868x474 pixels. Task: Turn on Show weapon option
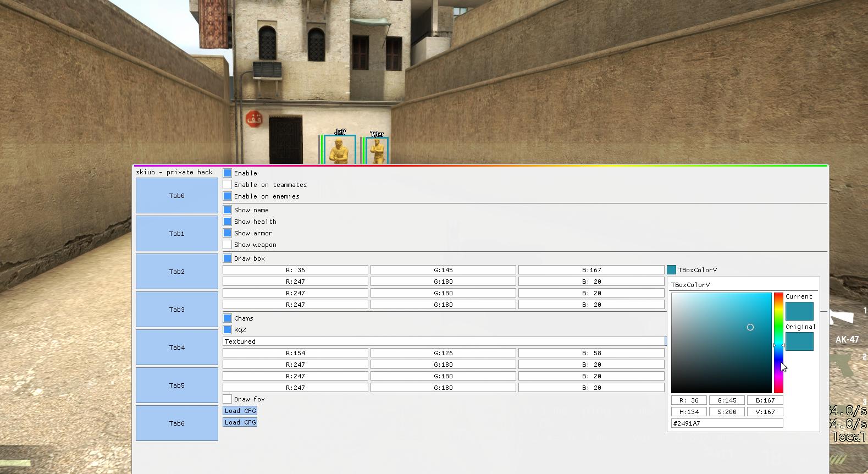tap(228, 245)
